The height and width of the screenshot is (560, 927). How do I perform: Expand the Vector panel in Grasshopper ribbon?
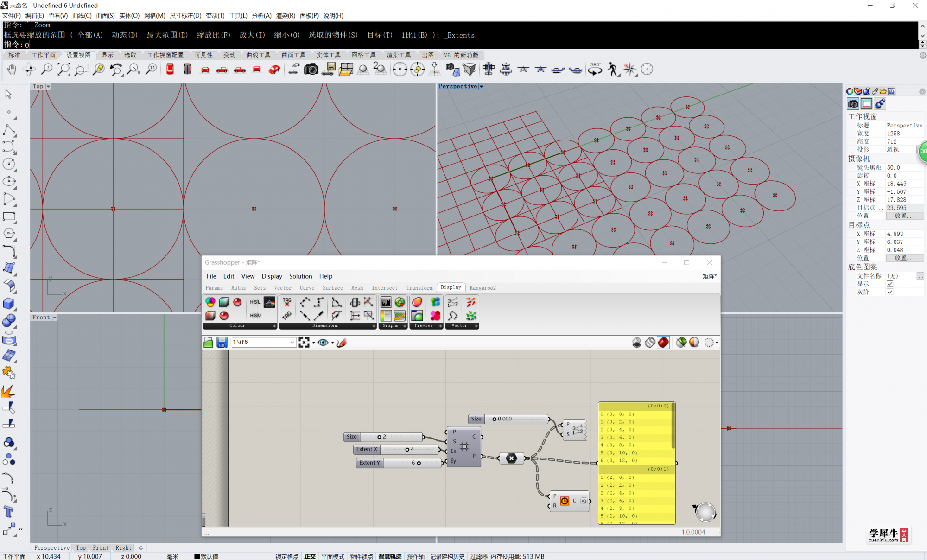476,326
